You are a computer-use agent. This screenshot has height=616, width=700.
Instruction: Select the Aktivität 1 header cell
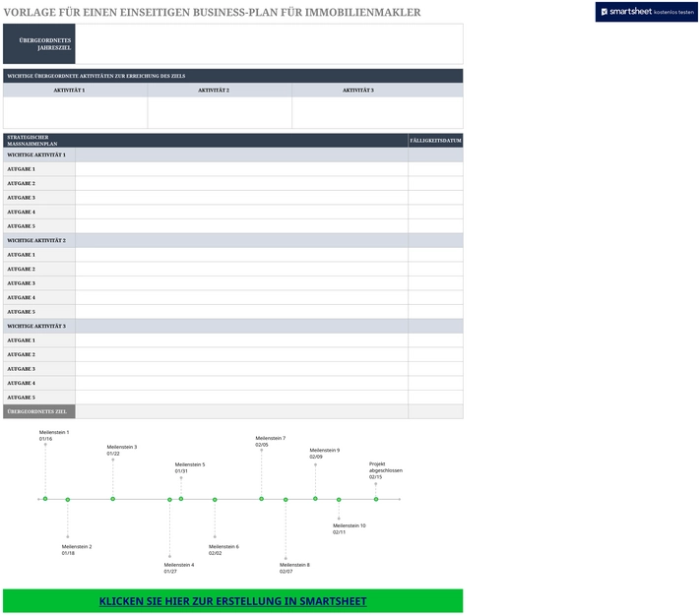click(x=75, y=91)
